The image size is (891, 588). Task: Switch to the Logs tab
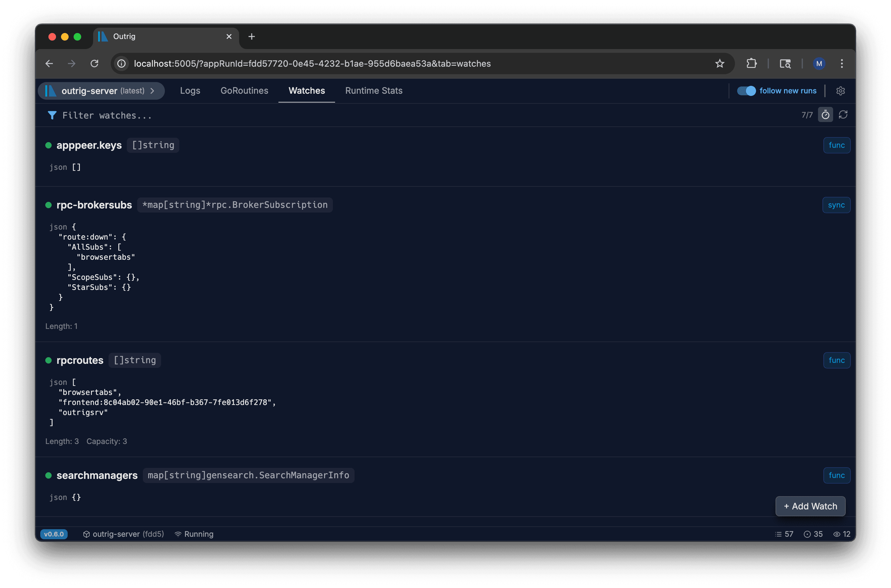coord(190,91)
